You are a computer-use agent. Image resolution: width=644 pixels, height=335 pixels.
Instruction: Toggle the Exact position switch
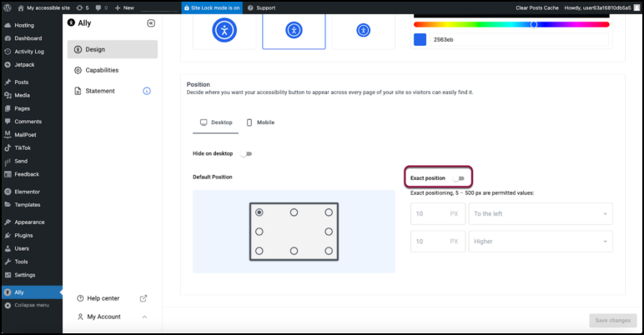pos(458,177)
